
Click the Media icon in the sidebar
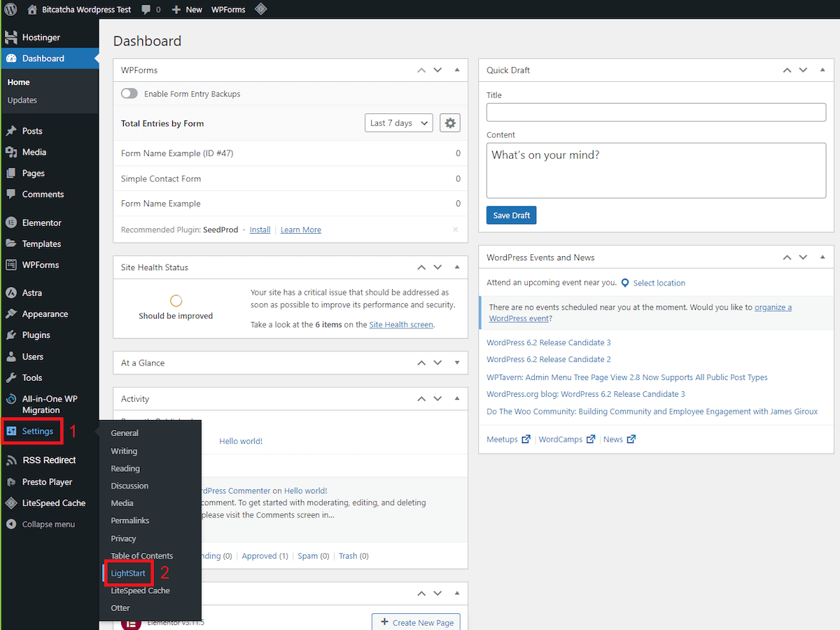(x=11, y=152)
